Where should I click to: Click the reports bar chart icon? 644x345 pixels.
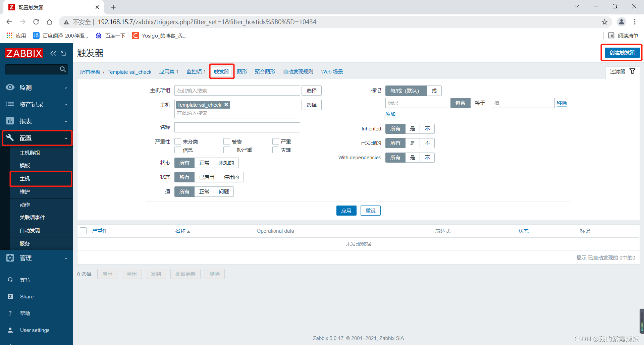coord(10,121)
